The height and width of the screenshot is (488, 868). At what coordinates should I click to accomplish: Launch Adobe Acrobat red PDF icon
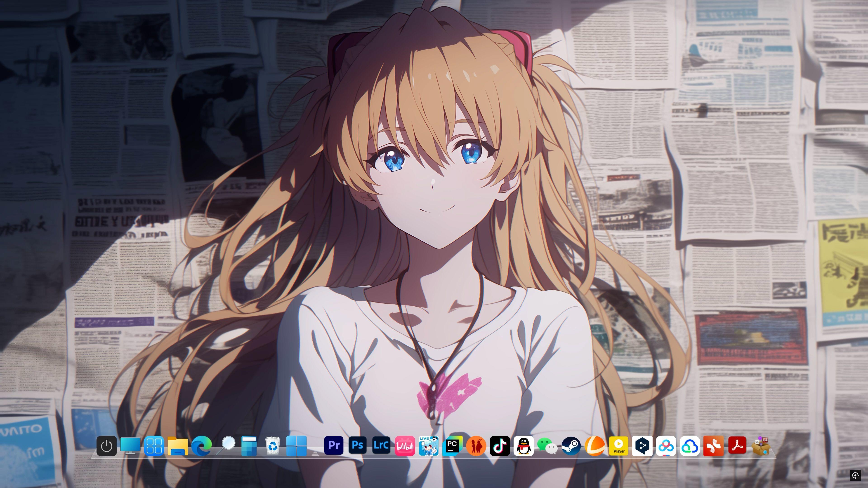point(737,446)
